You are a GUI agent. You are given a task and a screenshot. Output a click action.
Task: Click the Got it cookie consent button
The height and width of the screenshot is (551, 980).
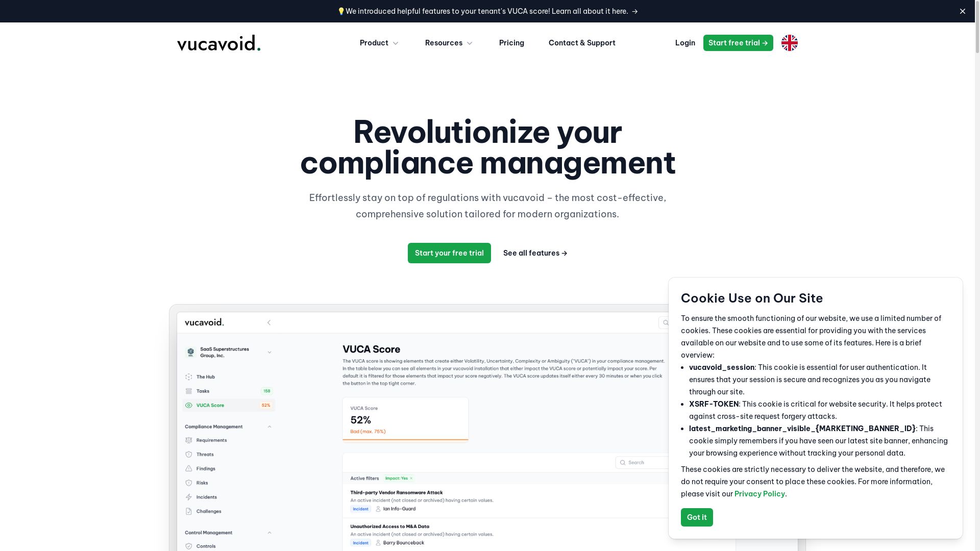click(x=697, y=517)
